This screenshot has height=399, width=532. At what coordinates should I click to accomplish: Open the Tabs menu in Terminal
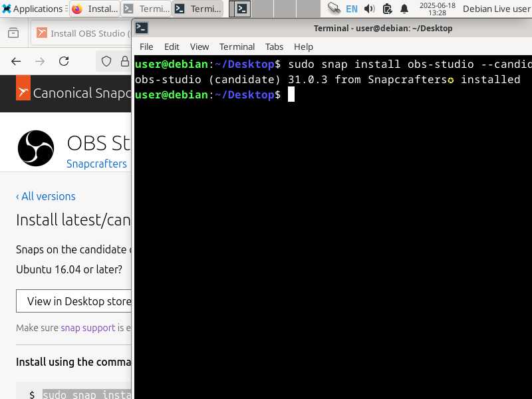[x=274, y=47]
